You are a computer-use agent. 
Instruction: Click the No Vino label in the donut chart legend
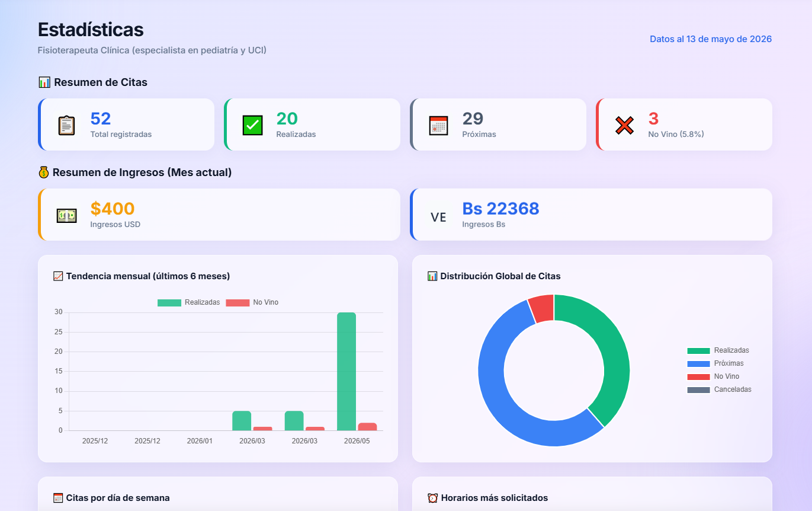727,376
